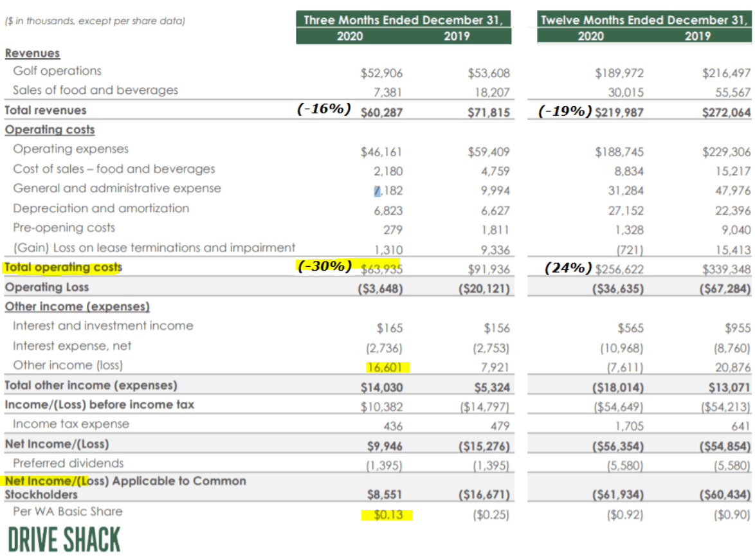Screen dimensions: 755x560
Task: Select quarterly total revenues value $60,287
Action: 381,113
